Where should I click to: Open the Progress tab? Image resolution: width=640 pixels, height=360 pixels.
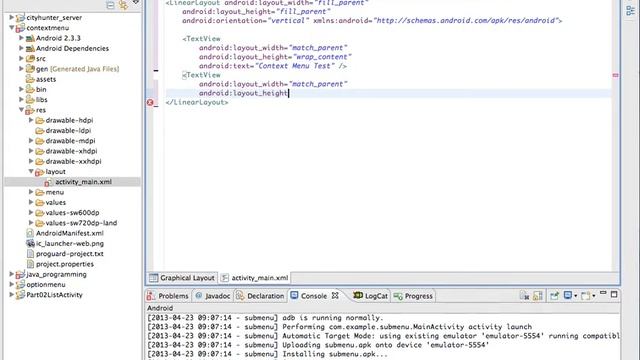(413, 296)
